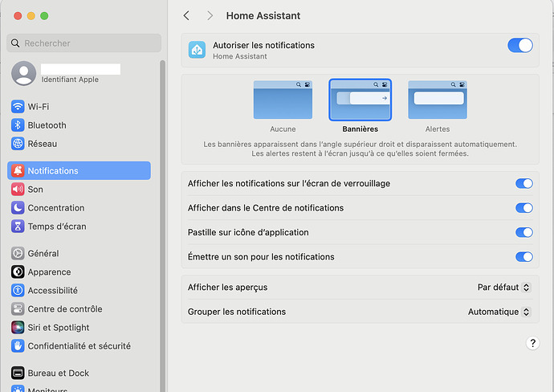Click the Bluetooth icon in sidebar

(x=18, y=125)
